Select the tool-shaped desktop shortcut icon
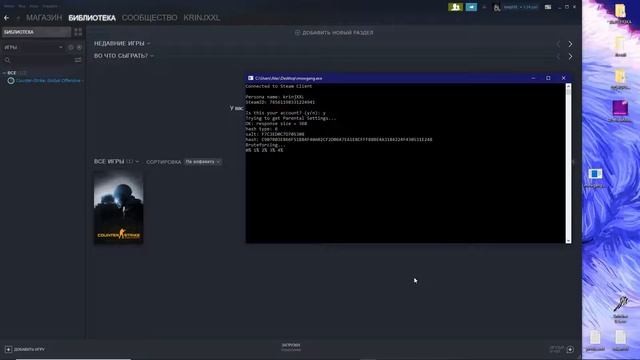Screen dimensions: 640x360 [x=620, y=310]
